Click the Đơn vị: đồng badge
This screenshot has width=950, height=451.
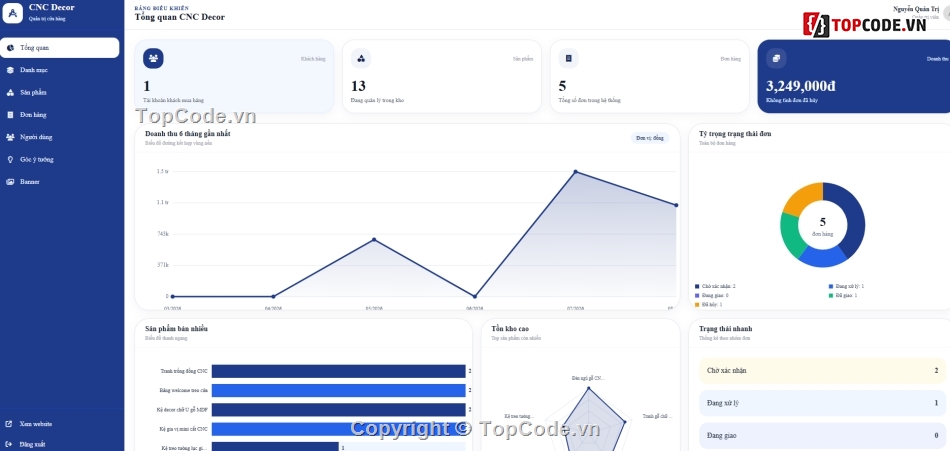tap(650, 138)
